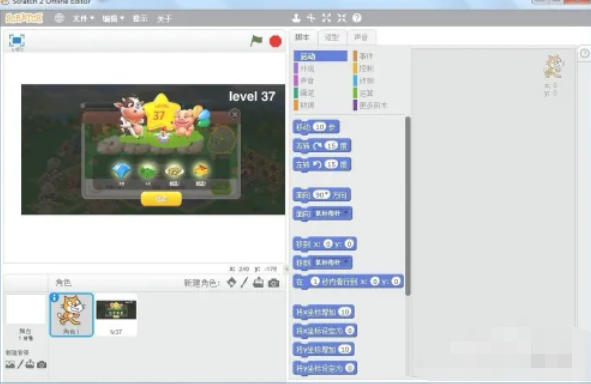Screen dimensions: 591x384
Task: Click seconds value in glide block
Action: (x=315, y=281)
